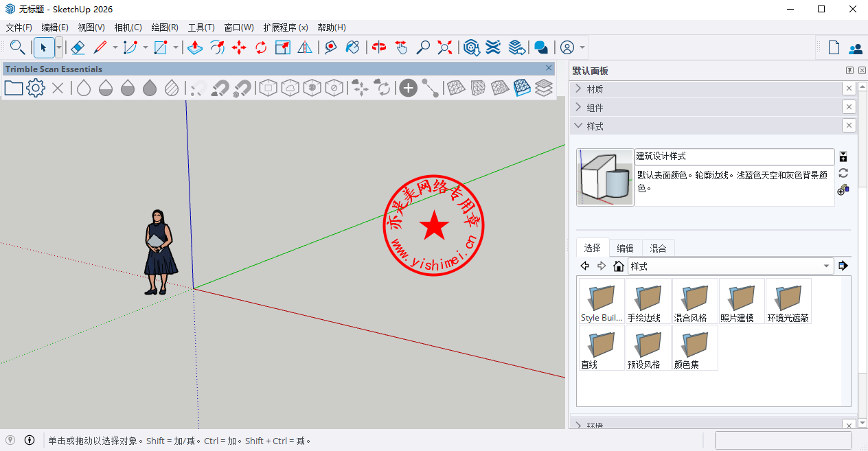Screen dimensions: 868x451
Task: Choose the red Rotate tool
Action: [261, 47]
